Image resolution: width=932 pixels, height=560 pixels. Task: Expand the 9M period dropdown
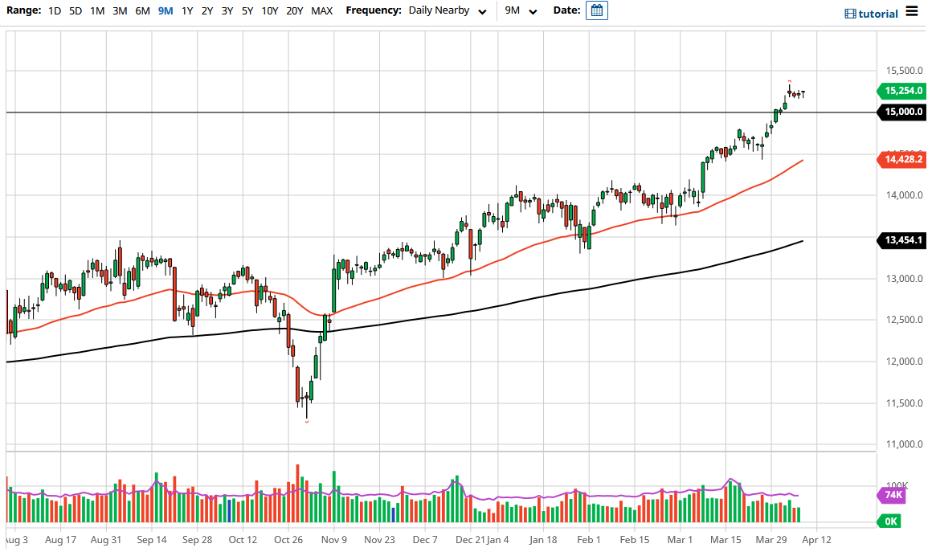pos(519,11)
